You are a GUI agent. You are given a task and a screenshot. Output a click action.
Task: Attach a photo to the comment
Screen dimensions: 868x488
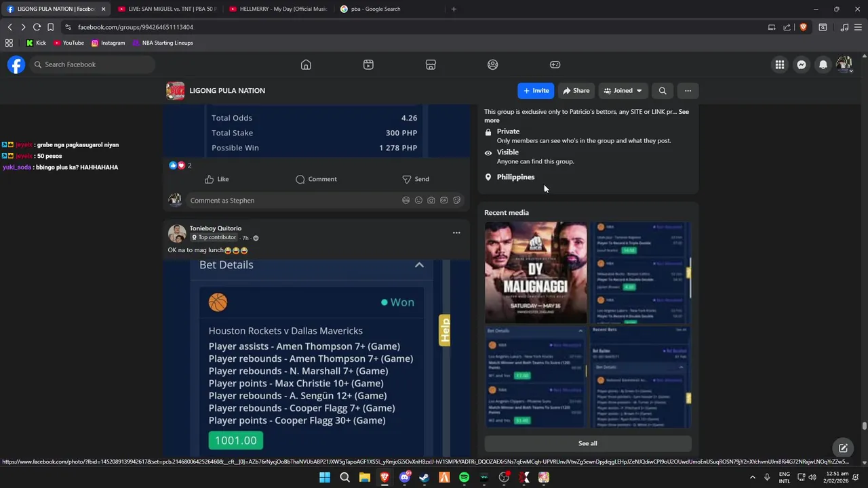[x=431, y=201]
